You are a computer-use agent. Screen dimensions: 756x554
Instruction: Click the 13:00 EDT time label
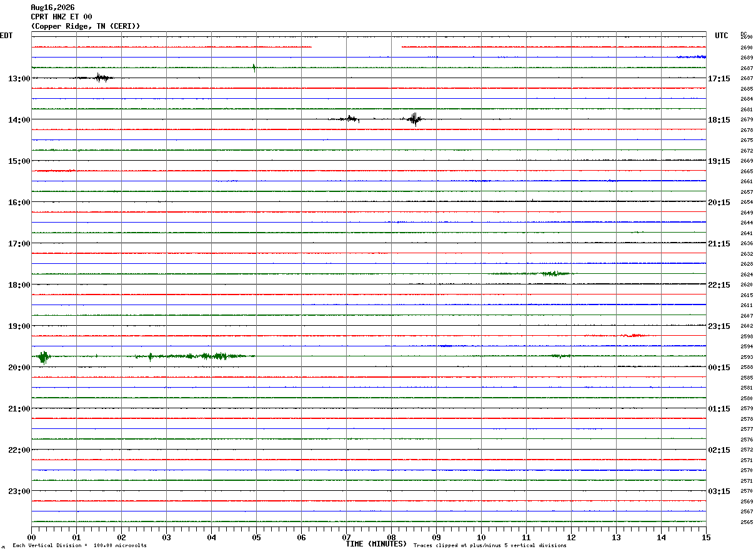[x=19, y=79]
